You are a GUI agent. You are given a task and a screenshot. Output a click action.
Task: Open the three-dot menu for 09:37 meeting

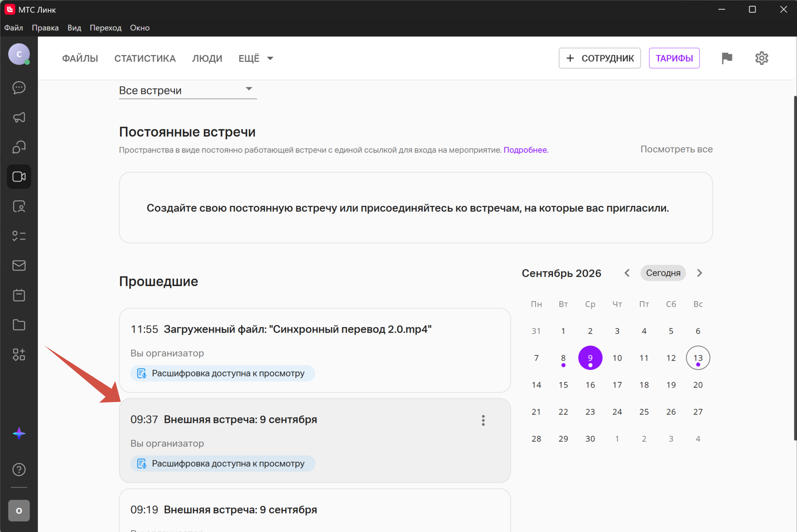pyautogui.click(x=483, y=420)
